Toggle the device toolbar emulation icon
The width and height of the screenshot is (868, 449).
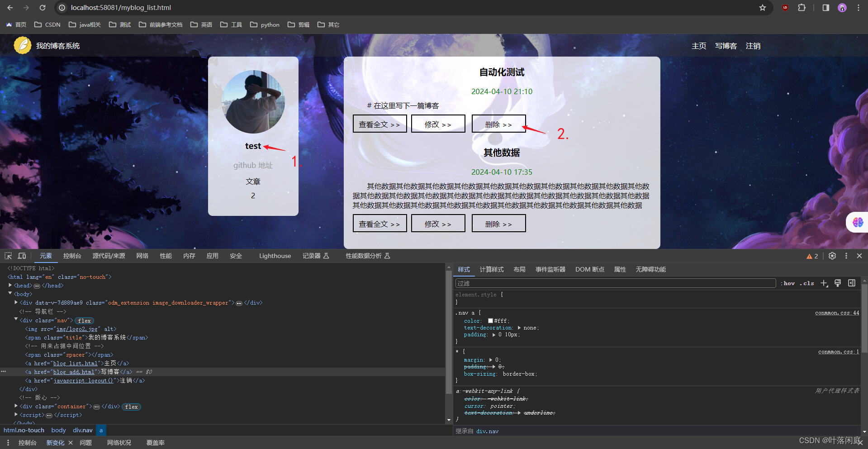[22, 256]
